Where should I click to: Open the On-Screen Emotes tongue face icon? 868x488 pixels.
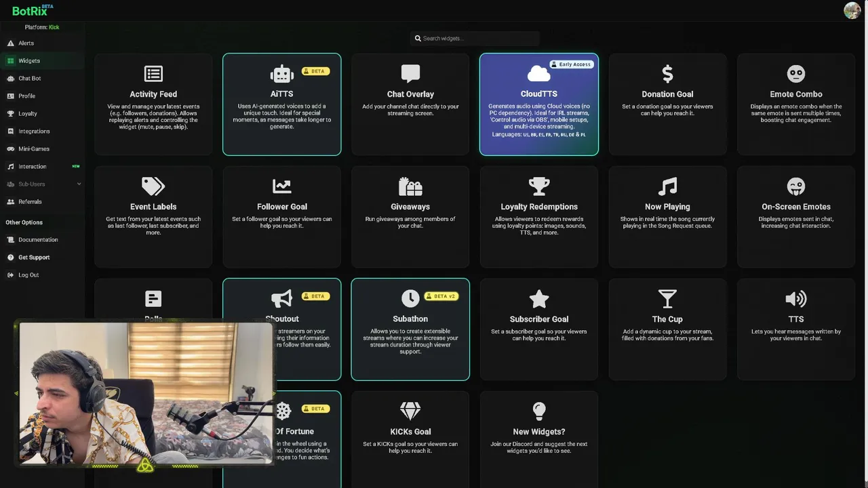pyautogui.click(x=796, y=186)
